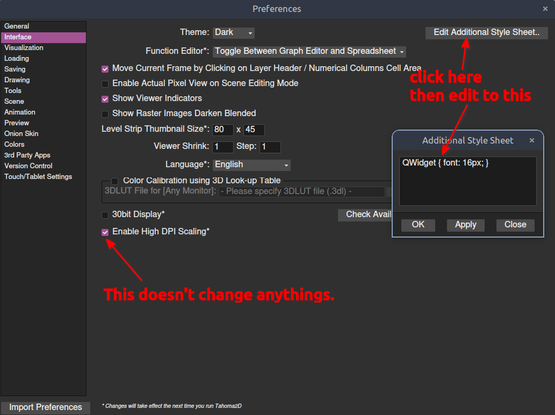Enable Show Raster Images Darken Blended
Viewport: 555px width, 415px height.
point(105,114)
